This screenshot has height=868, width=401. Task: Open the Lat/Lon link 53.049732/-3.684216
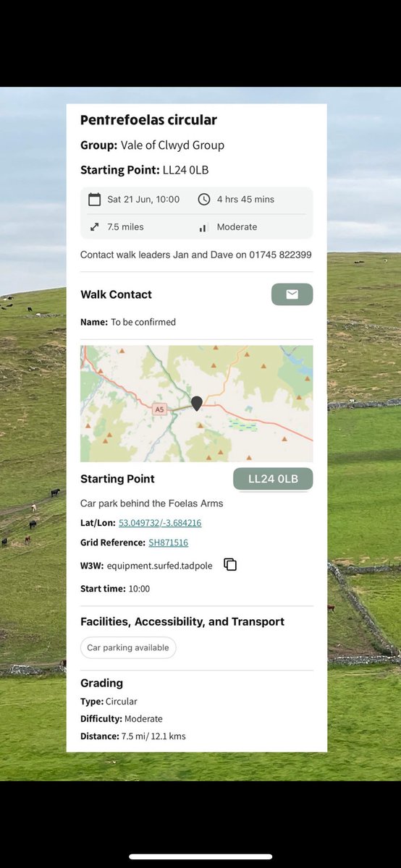pyautogui.click(x=160, y=523)
